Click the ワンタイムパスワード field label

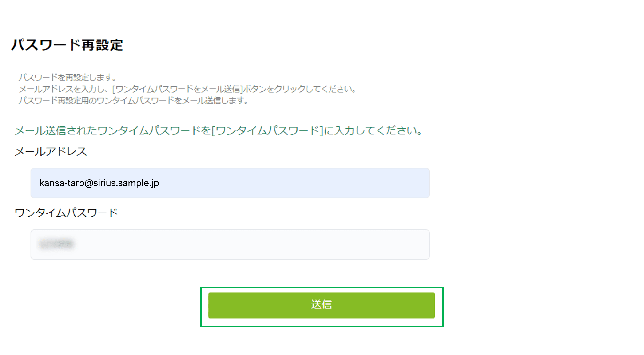[x=66, y=213]
